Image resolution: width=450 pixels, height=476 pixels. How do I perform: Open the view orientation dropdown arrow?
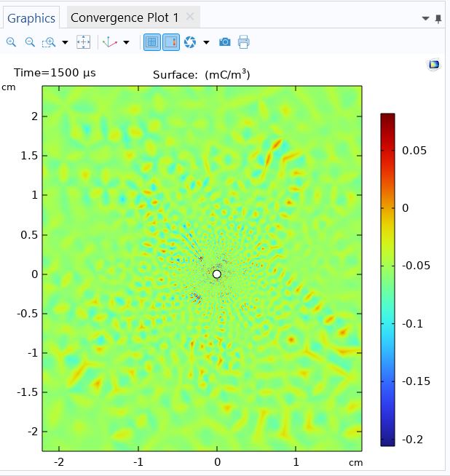point(126,42)
